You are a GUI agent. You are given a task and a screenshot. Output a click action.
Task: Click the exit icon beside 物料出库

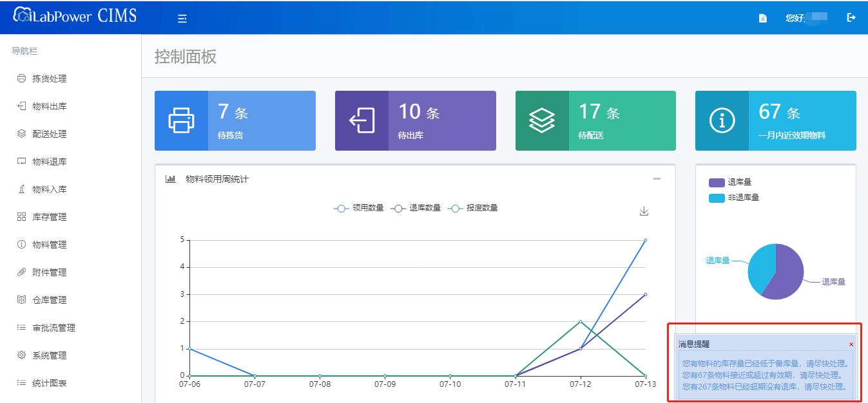[x=21, y=106]
